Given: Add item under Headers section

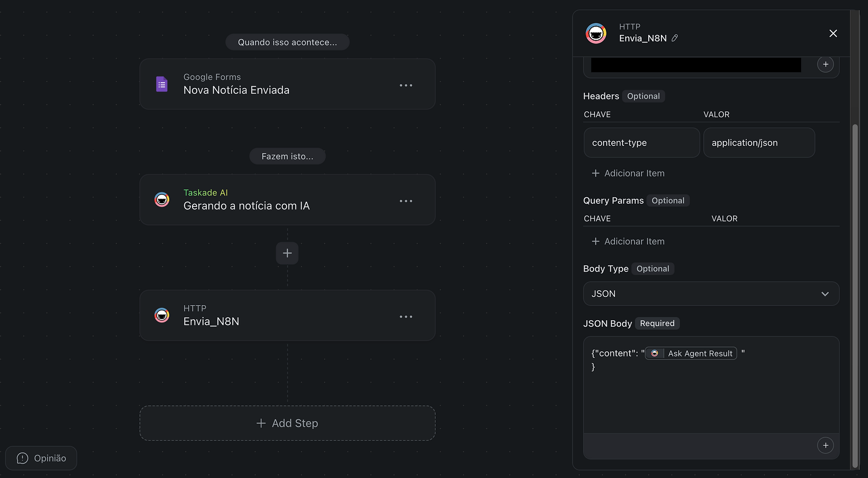Looking at the screenshot, I should point(628,173).
